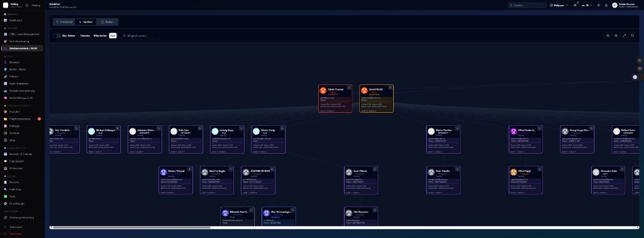The height and width of the screenshot is (238, 644).
Task: Open the chatbot floating button
Action: point(635,77)
